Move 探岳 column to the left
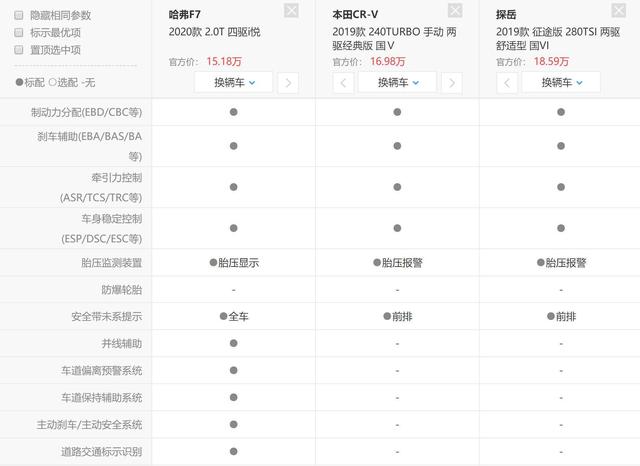Screen dimensions: 640x466 (x=507, y=83)
